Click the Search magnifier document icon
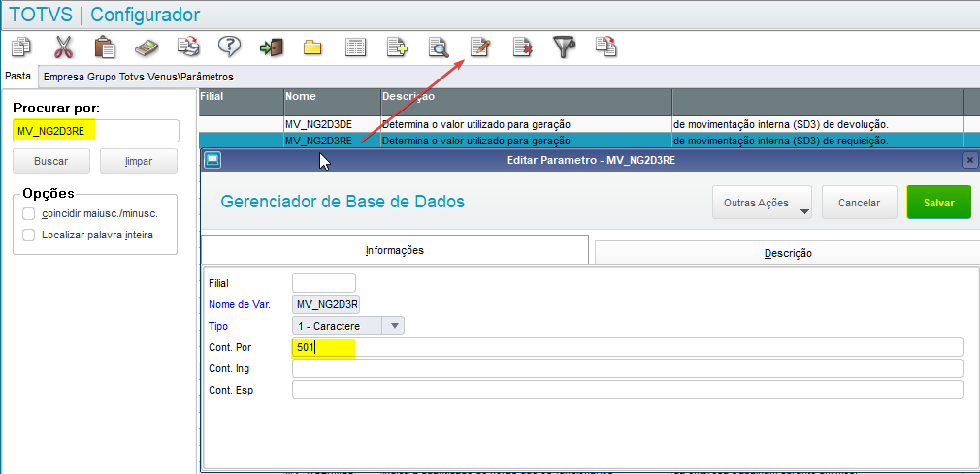Screen dimensions: 980x474 [439, 47]
